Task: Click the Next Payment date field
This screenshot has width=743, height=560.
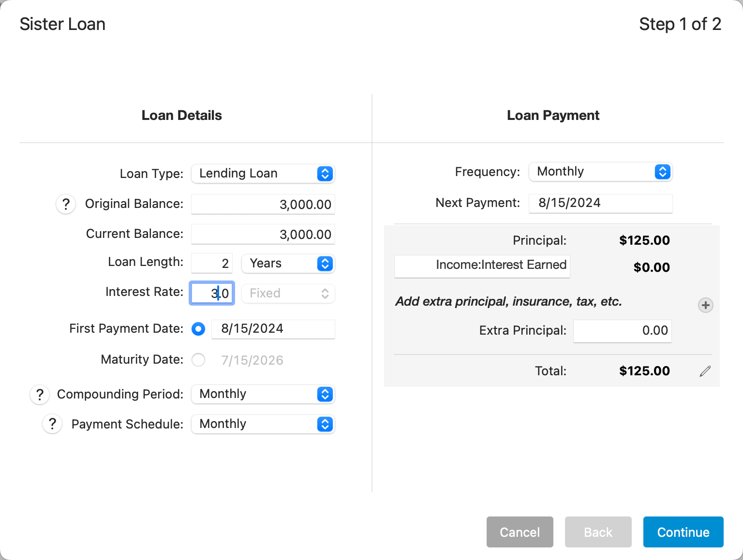Action: (600, 203)
